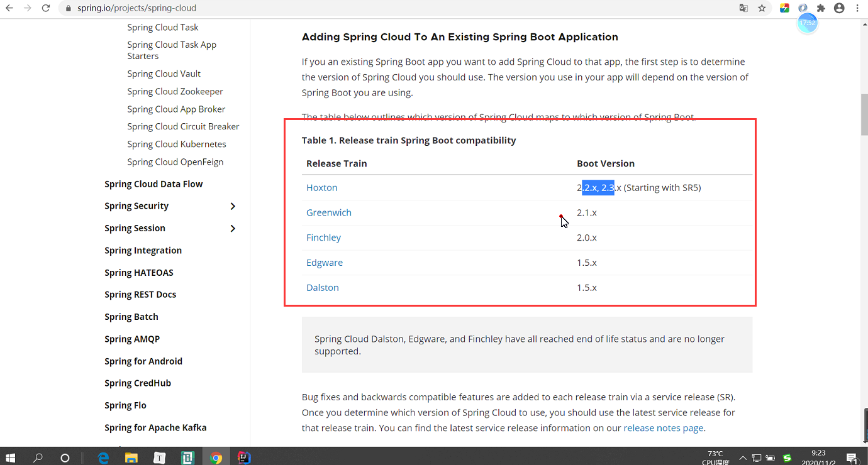Open IntelliJ IDEA from taskbar
This screenshot has width=868, height=465.
coord(244,457)
